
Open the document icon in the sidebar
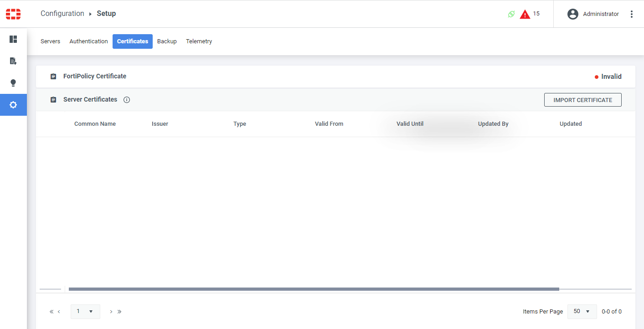pyautogui.click(x=13, y=61)
